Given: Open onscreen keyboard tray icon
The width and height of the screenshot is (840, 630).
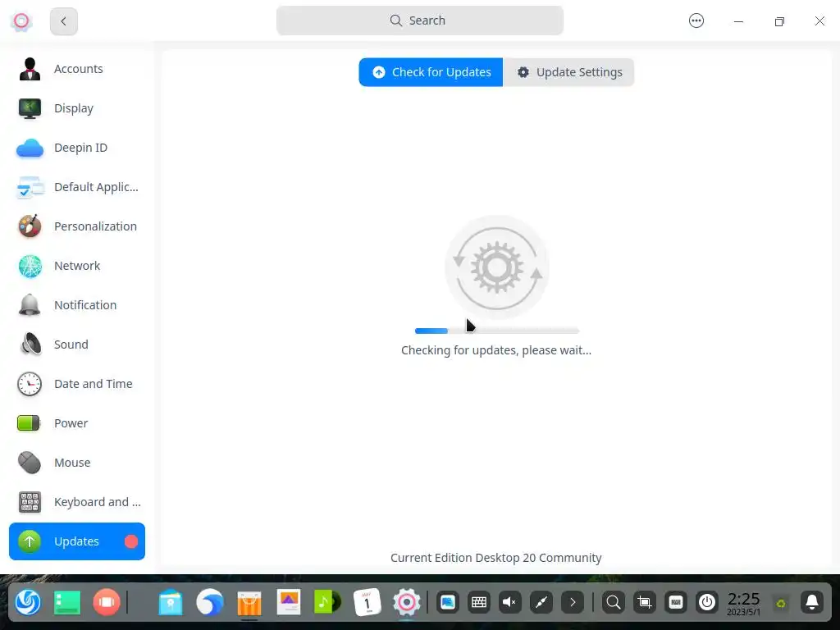Looking at the screenshot, I should (x=479, y=603).
